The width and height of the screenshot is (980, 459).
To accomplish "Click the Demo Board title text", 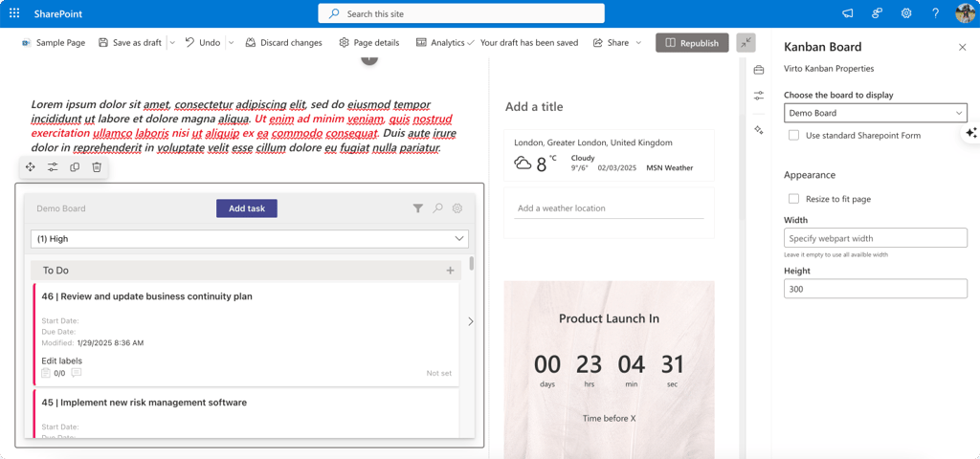I will click(x=61, y=208).
